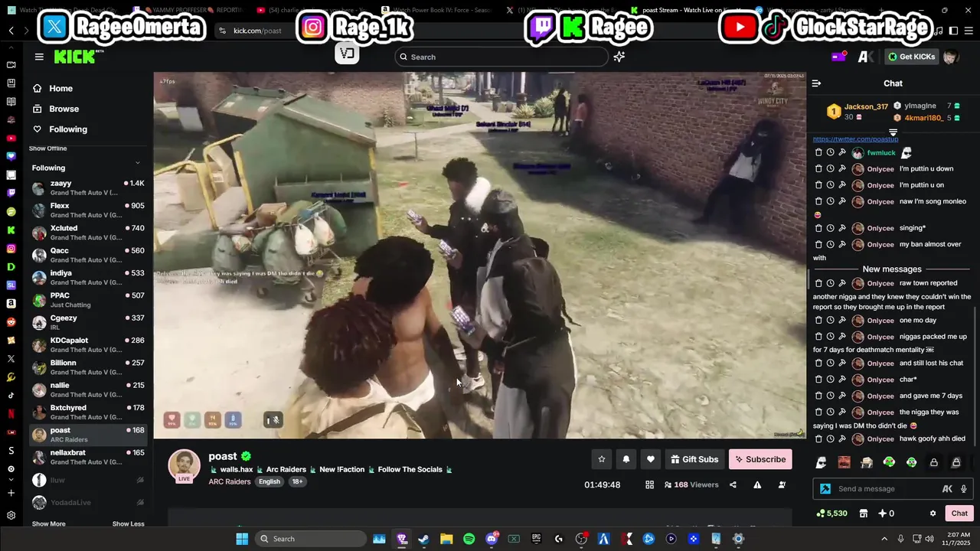The width and height of the screenshot is (980, 551).
Task: Click the 5,530 channel points balance
Action: [831, 514]
